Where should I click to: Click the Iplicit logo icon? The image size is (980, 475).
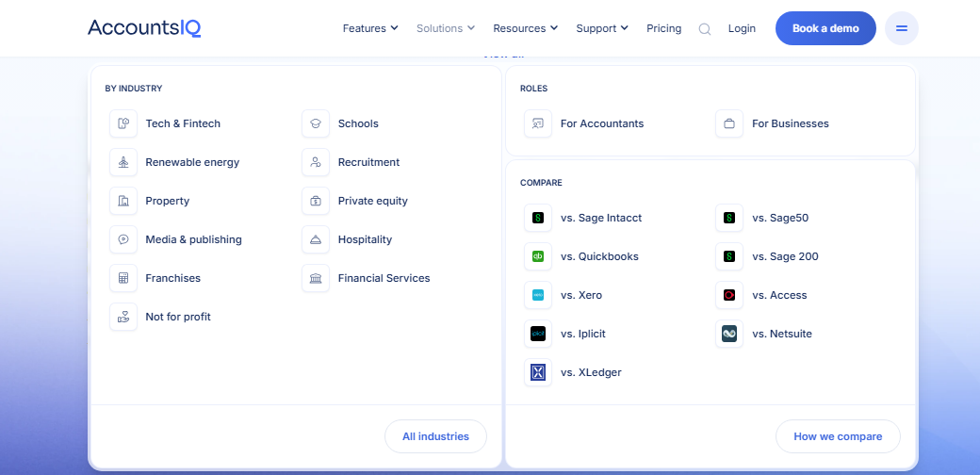(538, 334)
